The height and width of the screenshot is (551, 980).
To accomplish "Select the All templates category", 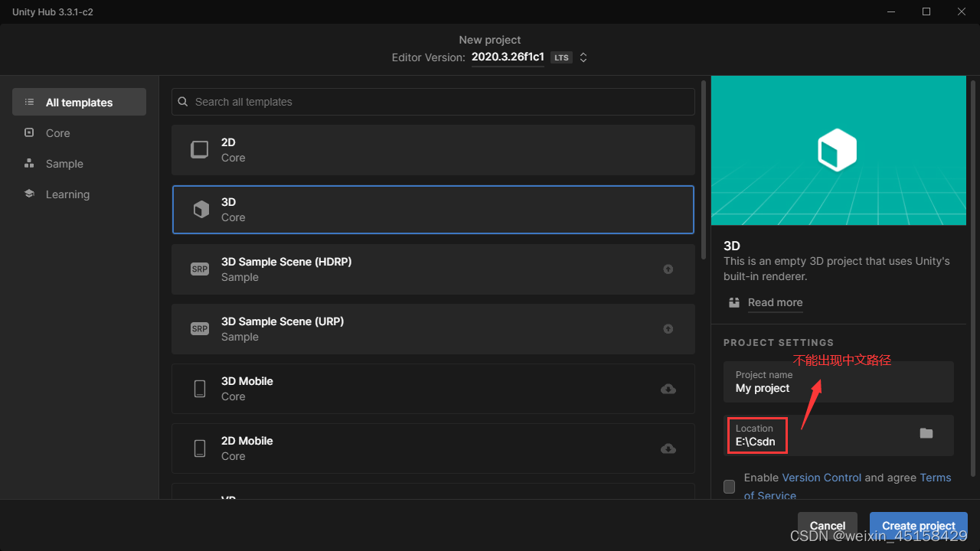I will pos(79,102).
